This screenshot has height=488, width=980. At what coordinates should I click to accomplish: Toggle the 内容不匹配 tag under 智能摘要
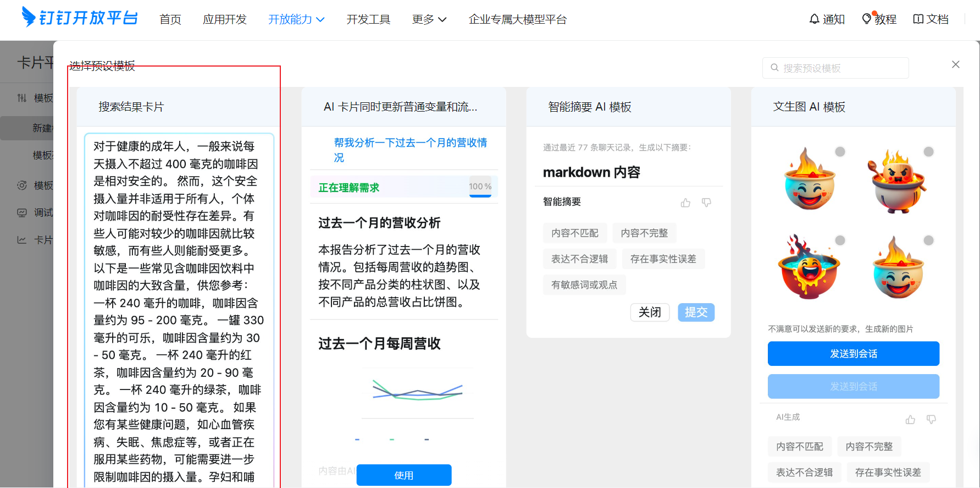tap(574, 233)
